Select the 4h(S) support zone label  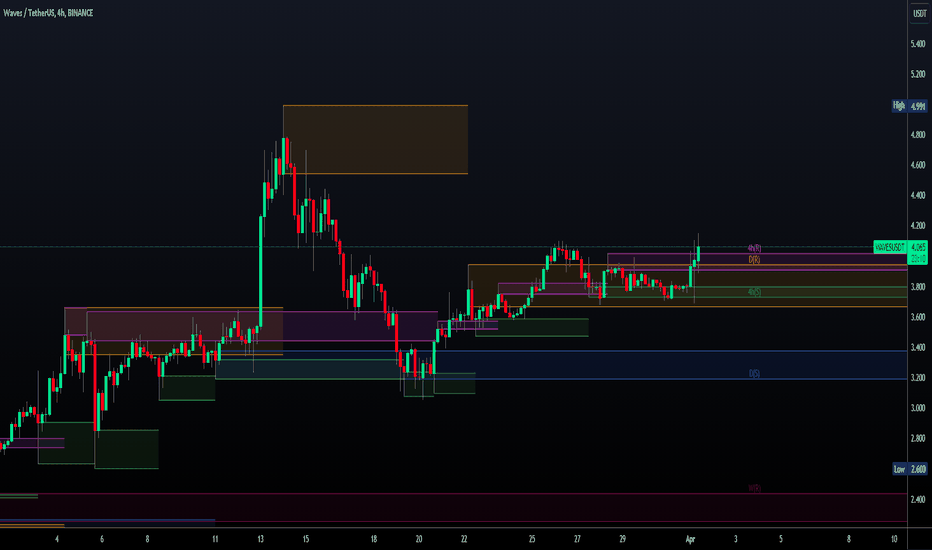pyautogui.click(x=754, y=292)
